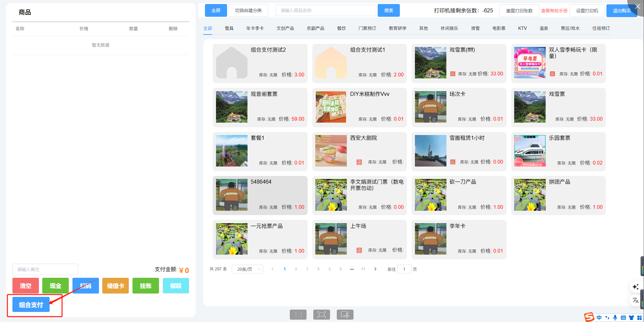644x322 pixels.
Task: Open the 查看帮助手册 link
Action: tap(554, 11)
